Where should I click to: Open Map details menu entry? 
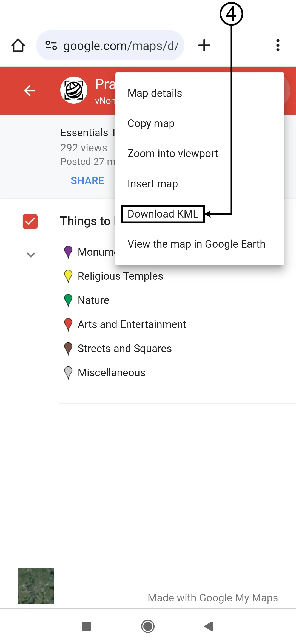pyautogui.click(x=155, y=93)
